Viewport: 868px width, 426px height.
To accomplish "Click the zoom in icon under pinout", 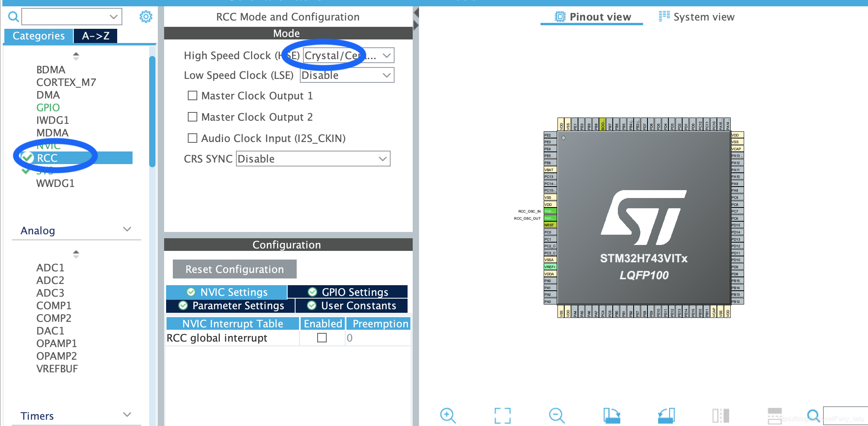I will pos(448,415).
